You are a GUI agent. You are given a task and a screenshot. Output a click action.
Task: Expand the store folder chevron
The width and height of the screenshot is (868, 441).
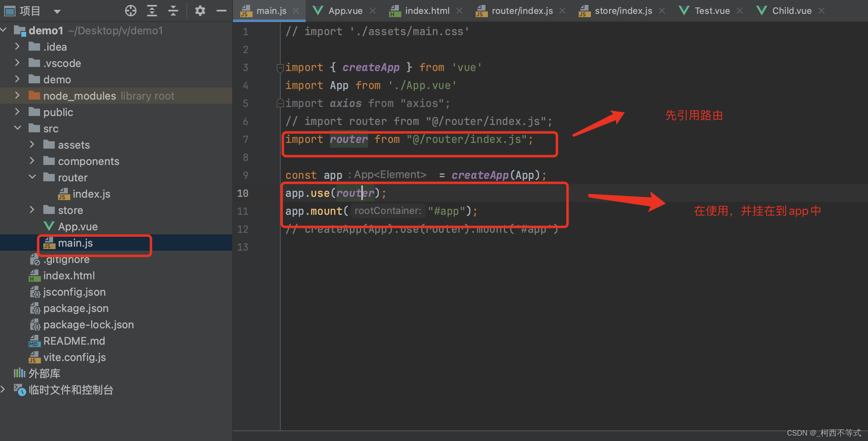pos(32,210)
